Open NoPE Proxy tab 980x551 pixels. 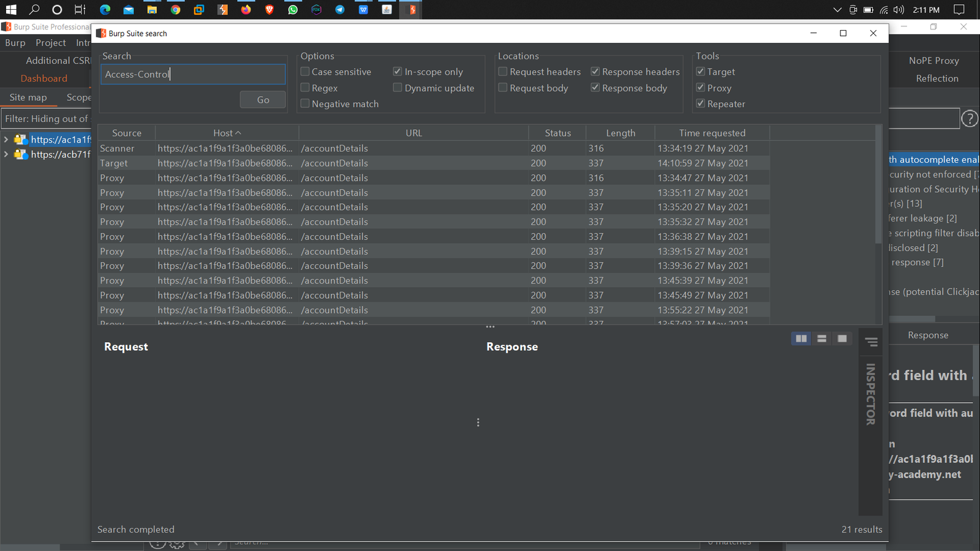[933, 61]
